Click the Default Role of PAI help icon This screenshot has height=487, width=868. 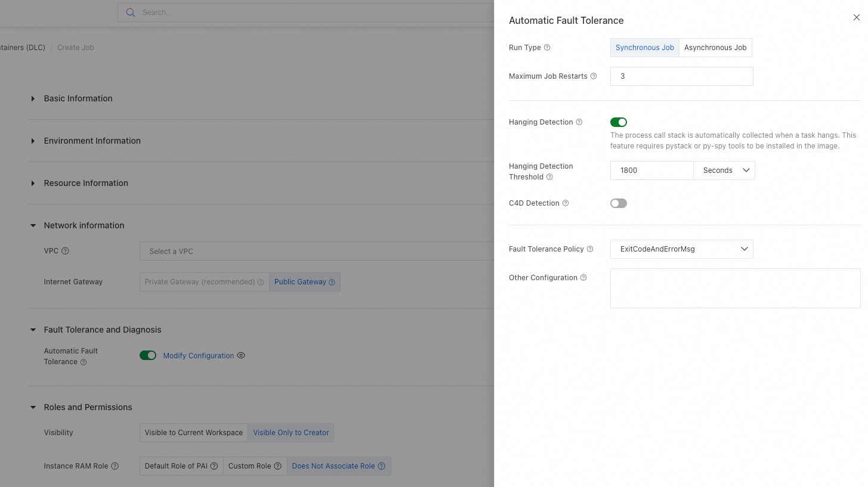click(214, 466)
